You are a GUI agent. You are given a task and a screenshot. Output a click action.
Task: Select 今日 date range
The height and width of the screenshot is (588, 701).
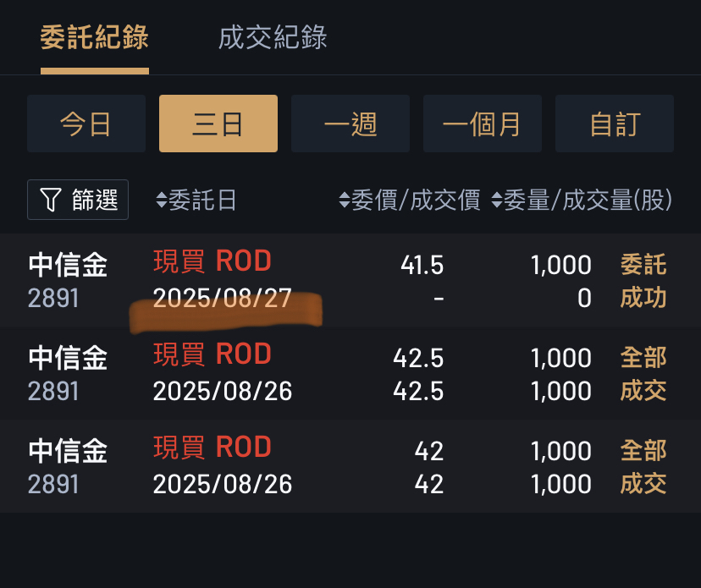(x=86, y=124)
